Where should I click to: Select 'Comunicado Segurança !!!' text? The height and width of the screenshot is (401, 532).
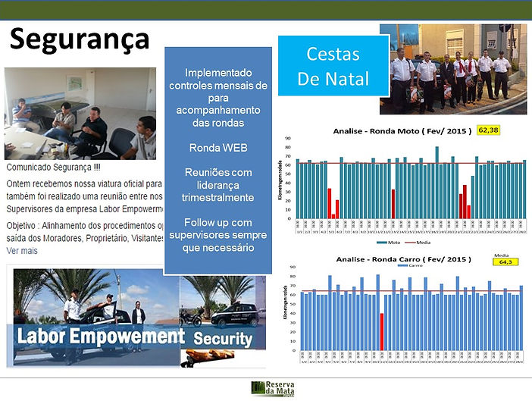[53, 168]
